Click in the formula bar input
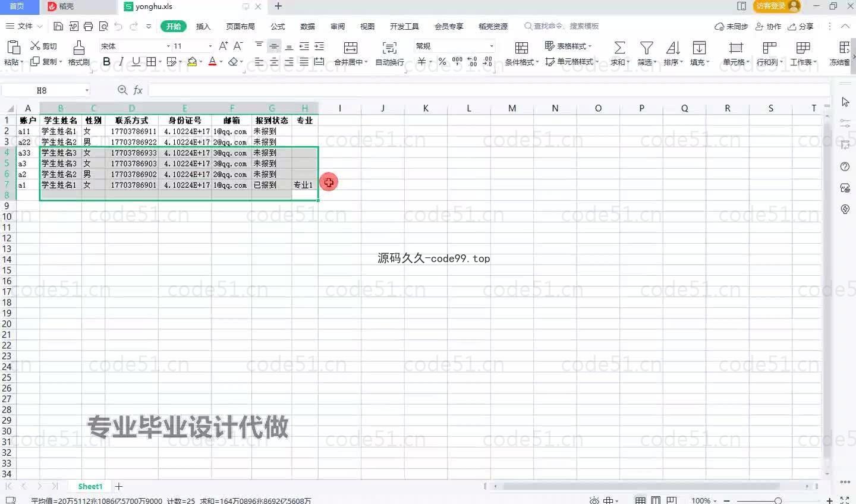 pyautogui.click(x=487, y=90)
